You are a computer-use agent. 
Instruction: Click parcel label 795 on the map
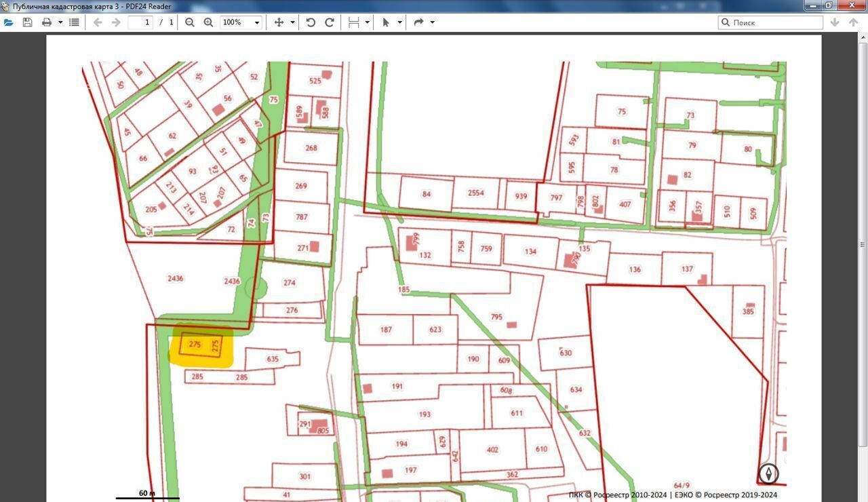tap(496, 317)
